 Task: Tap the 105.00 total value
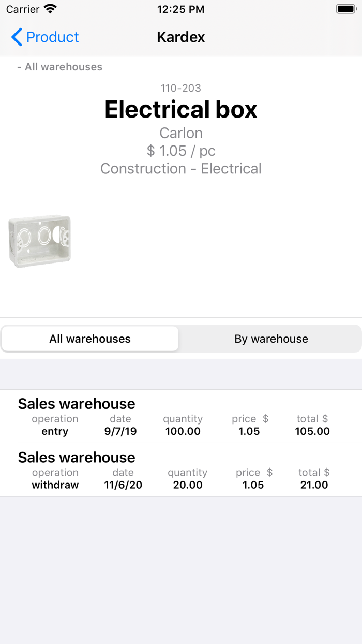(x=312, y=431)
